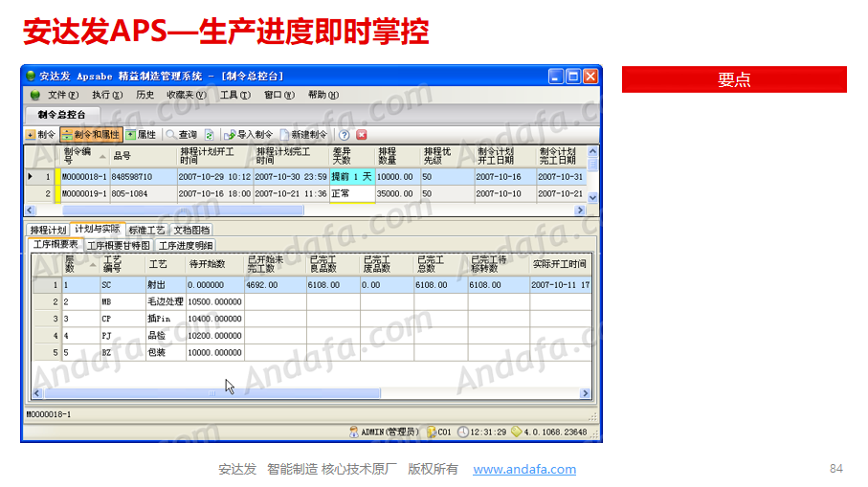Viewport: 868px width, 487px height.
Task: Click ADMIN(管理员) user status icon
Action: point(354,432)
